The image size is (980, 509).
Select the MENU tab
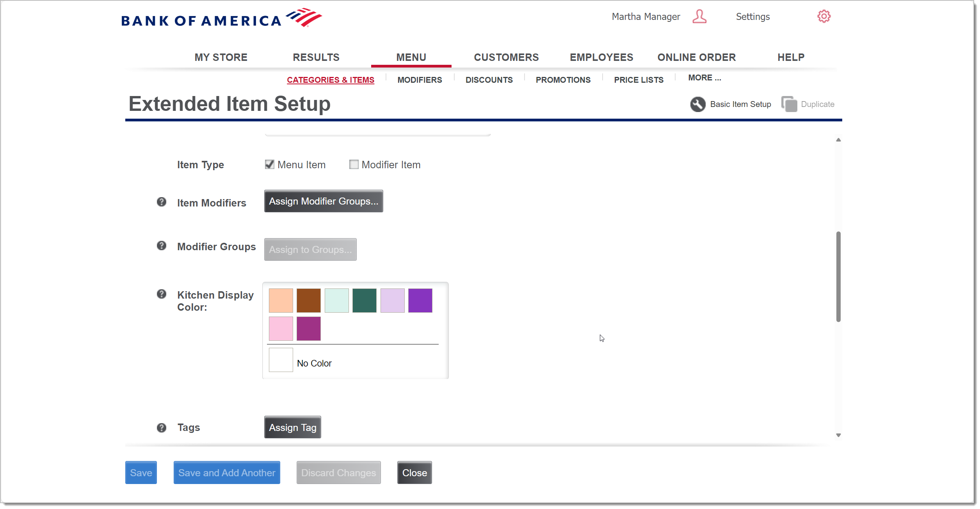[411, 57]
